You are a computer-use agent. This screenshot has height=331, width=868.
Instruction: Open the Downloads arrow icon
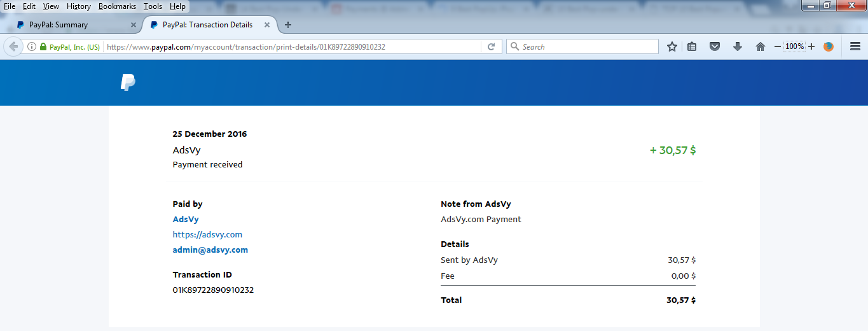738,46
